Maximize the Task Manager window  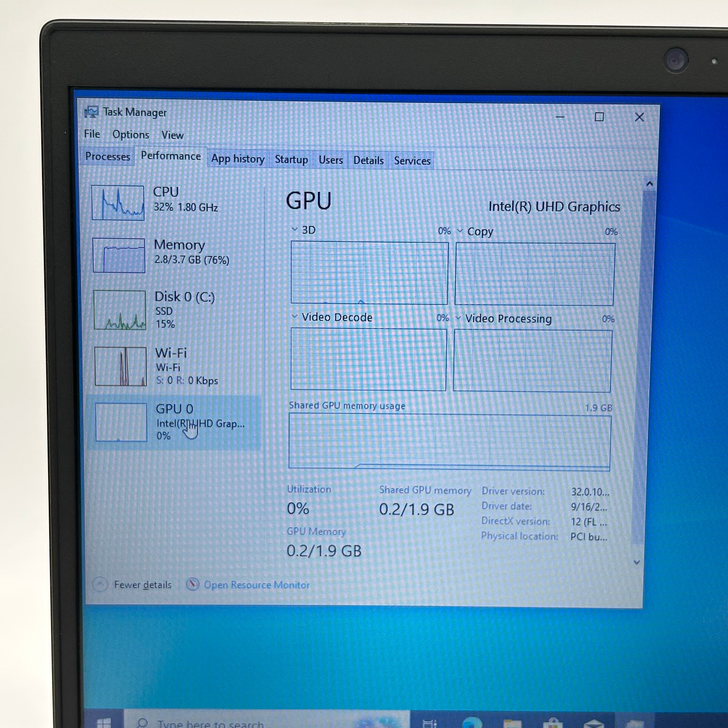(599, 117)
